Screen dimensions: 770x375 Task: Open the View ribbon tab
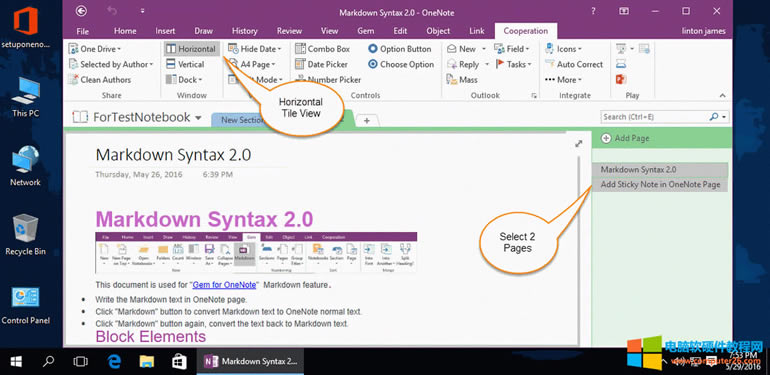click(330, 31)
